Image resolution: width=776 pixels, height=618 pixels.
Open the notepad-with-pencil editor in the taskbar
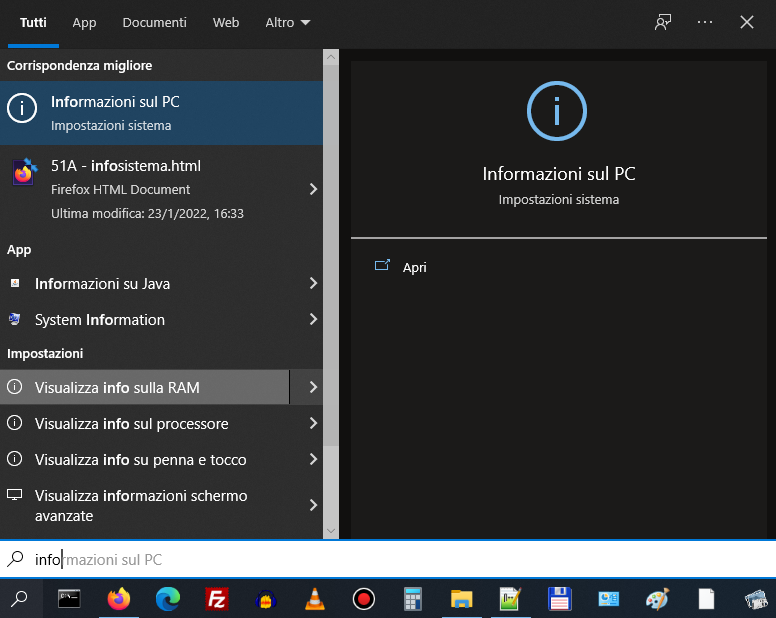coord(510,599)
